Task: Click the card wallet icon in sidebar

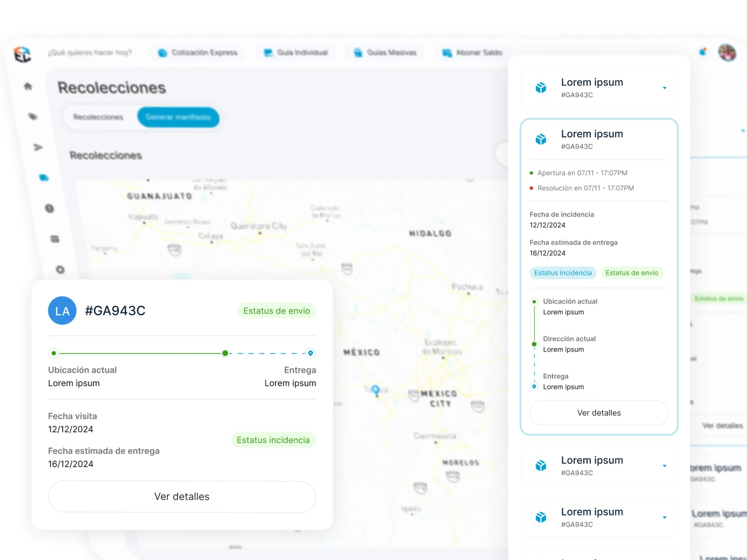Action: coord(55,239)
